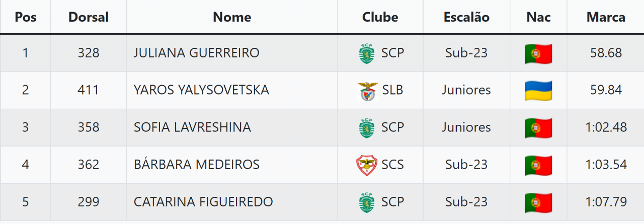Click Portugal flag in Catarina Figueiredo row

point(538,202)
